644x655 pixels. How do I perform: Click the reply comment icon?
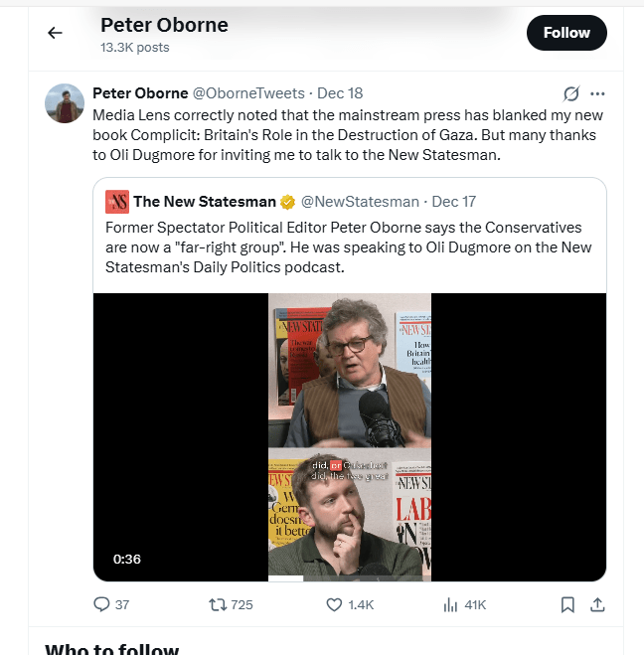[x=101, y=604]
